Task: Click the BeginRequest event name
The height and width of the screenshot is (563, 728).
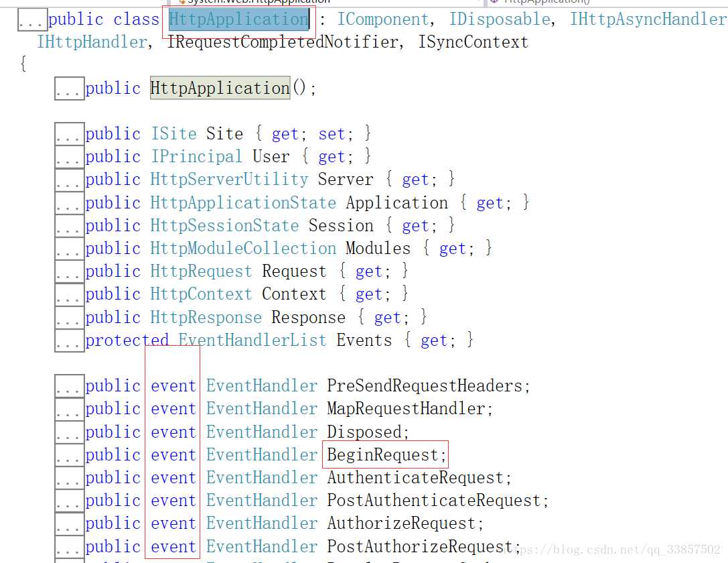Action: (382, 455)
